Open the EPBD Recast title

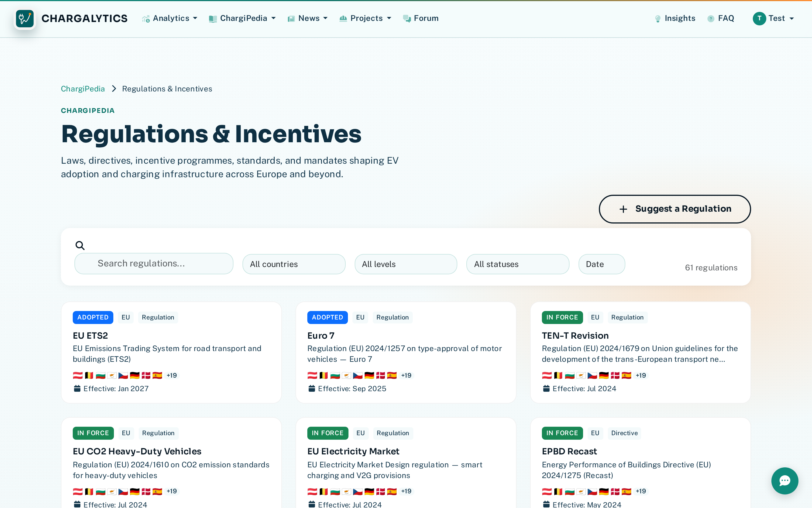(570, 451)
